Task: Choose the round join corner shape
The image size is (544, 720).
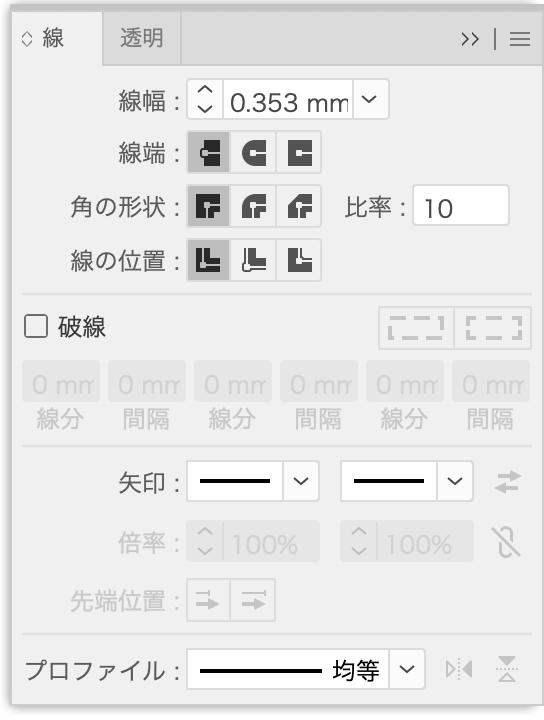Action: click(253, 206)
